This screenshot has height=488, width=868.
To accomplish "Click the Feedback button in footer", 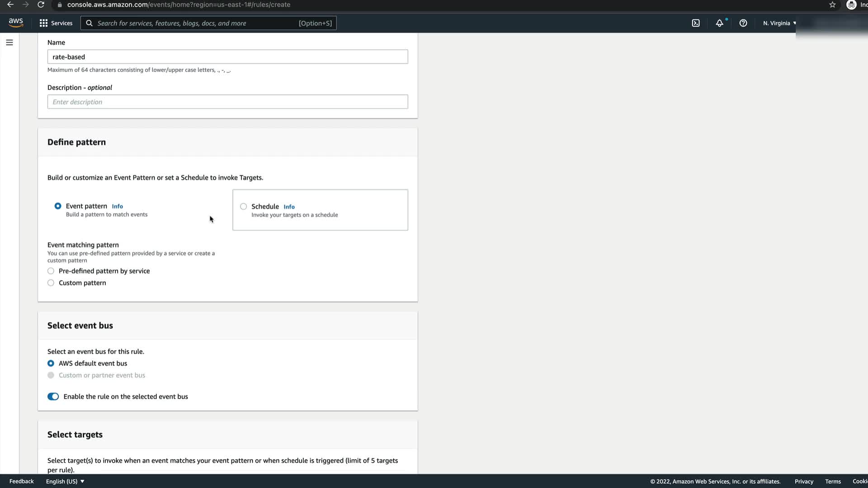I will click(22, 481).
